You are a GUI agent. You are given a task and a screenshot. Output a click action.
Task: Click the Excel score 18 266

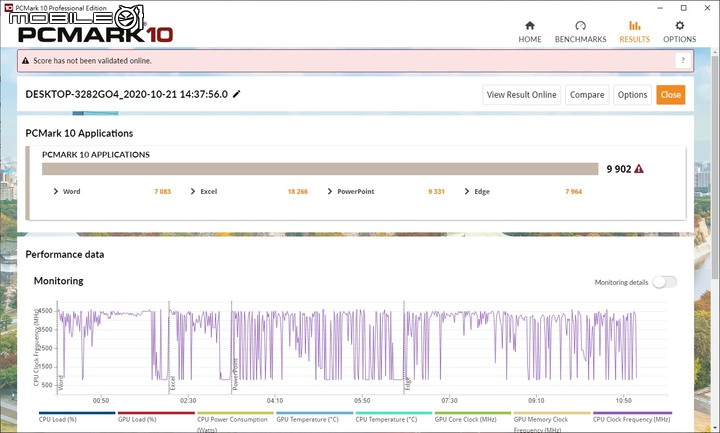click(x=298, y=191)
